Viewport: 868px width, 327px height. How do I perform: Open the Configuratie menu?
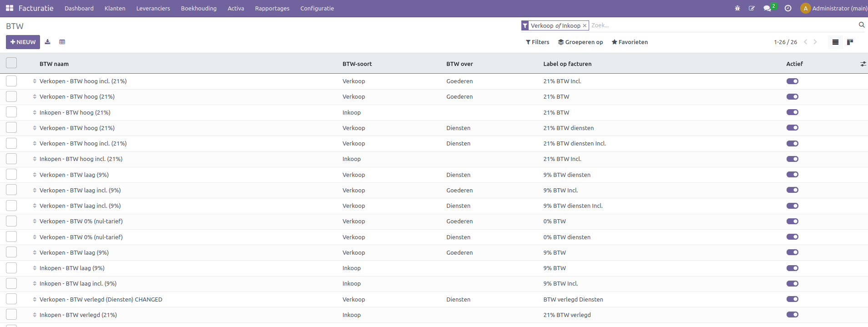coord(317,8)
